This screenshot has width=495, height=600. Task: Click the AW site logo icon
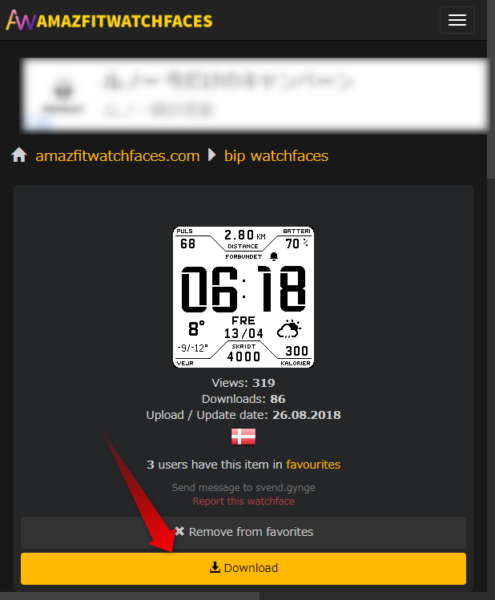tap(21, 20)
